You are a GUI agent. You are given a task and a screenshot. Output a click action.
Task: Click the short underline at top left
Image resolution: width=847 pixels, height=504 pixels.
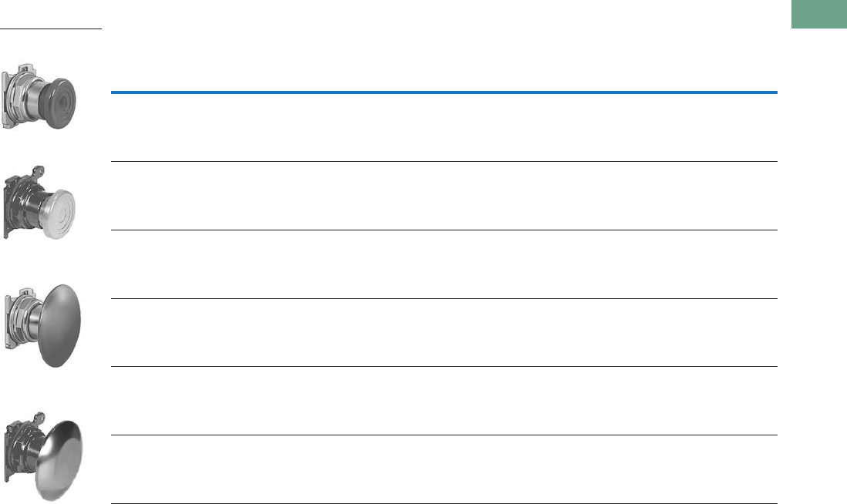[x=51, y=29]
